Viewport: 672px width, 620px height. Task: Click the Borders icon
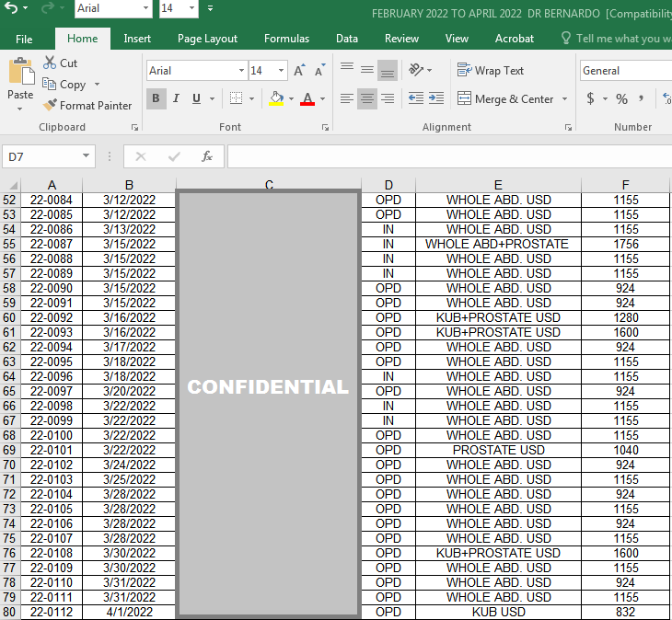coord(237,98)
